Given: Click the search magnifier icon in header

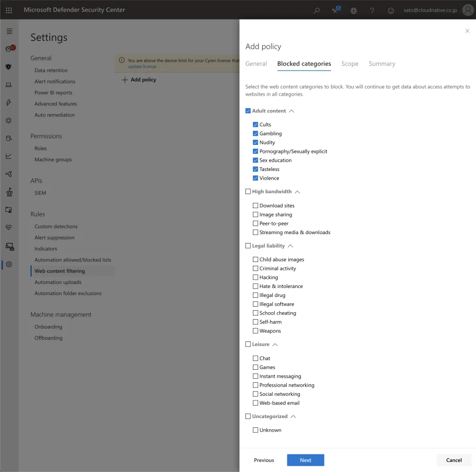Looking at the screenshot, I should (x=317, y=10).
